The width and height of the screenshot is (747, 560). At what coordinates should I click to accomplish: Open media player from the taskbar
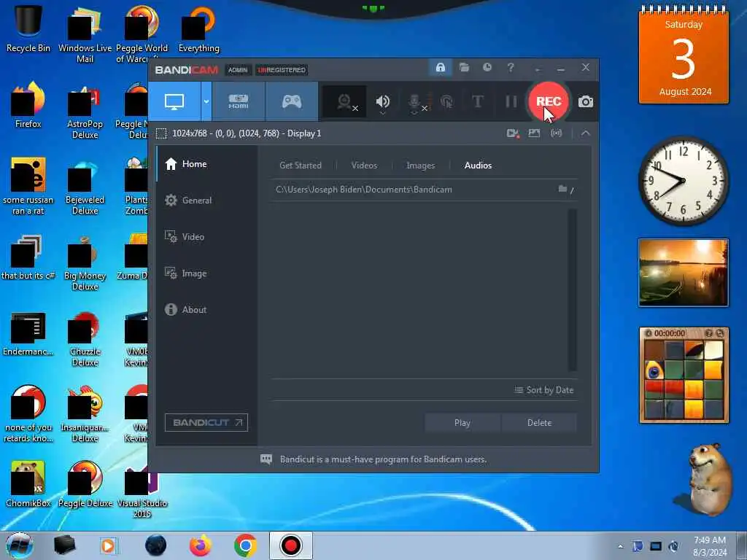[x=109, y=545]
